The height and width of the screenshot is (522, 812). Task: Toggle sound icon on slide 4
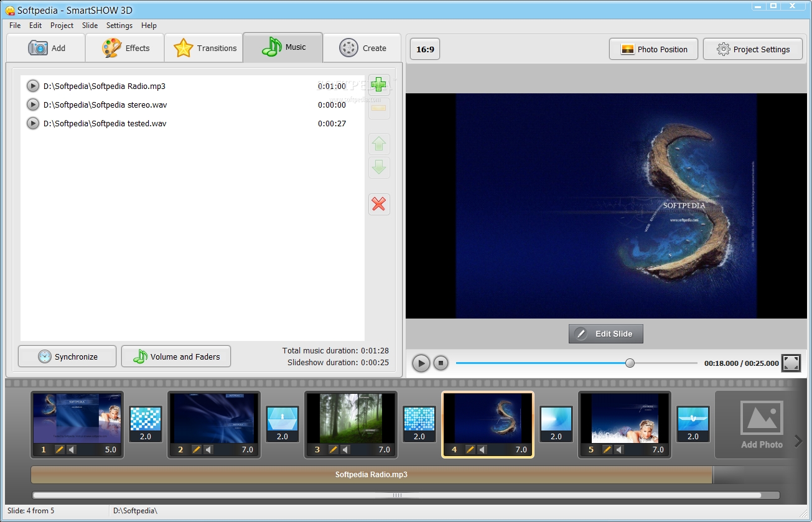tap(482, 449)
